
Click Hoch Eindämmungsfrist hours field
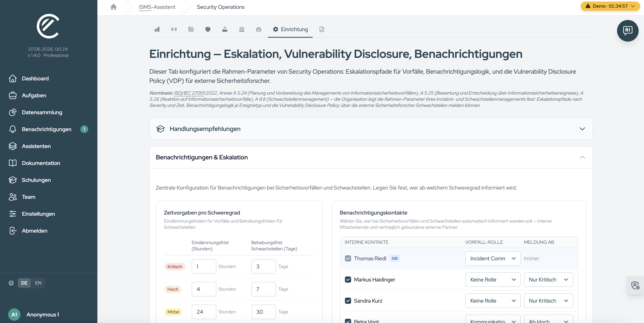pos(204,289)
